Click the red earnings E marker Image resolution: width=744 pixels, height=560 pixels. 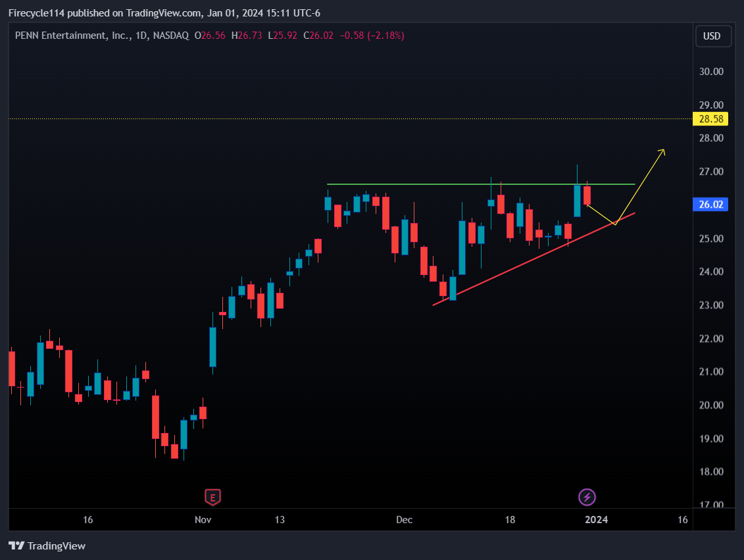pos(212,497)
